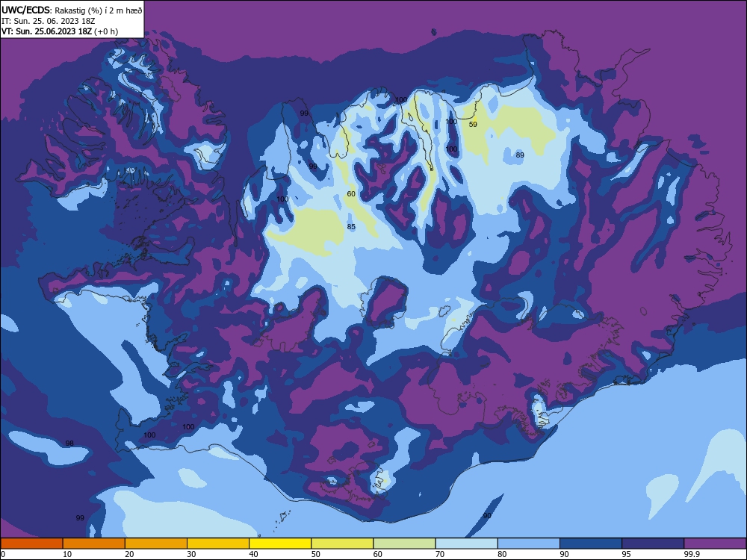Screen dimensions: 747x560
Task: Click the legend tick label '10'
Action: click(x=67, y=554)
